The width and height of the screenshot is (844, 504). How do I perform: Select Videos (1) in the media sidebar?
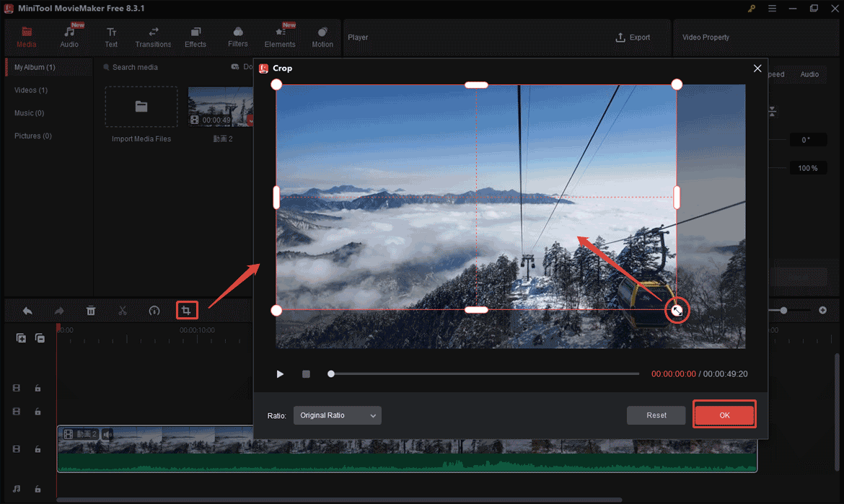point(31,90)
